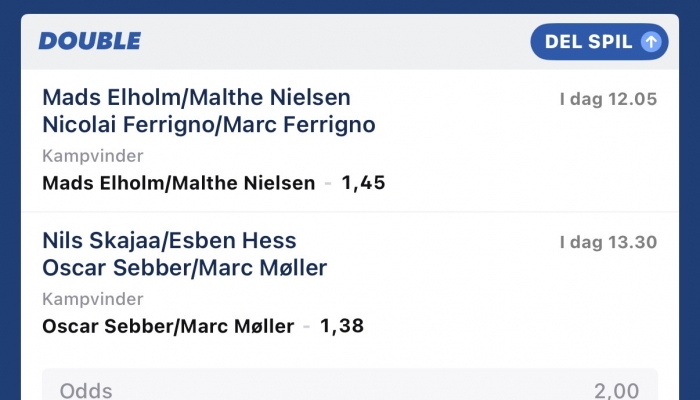Open the blue Oscar Sebber/Marc Møller match title
This screenshot has height=400, width=700.
tap(185, 268)
